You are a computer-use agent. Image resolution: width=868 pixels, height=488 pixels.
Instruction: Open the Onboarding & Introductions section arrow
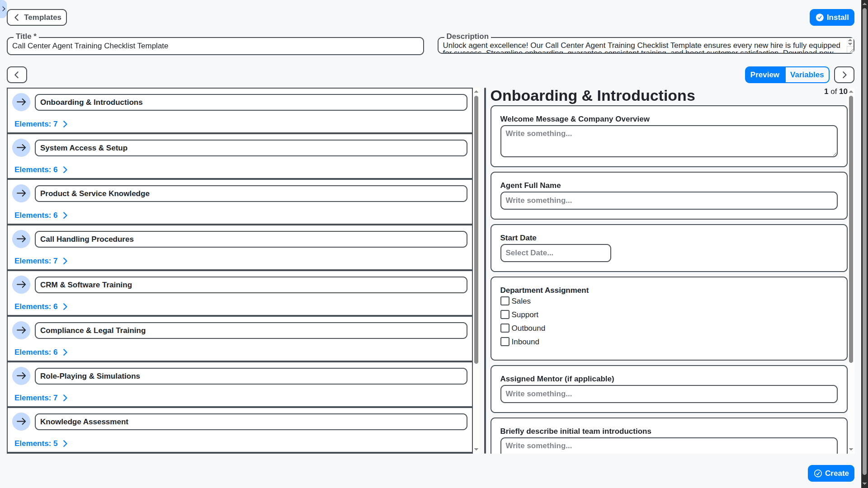(21, 102)
